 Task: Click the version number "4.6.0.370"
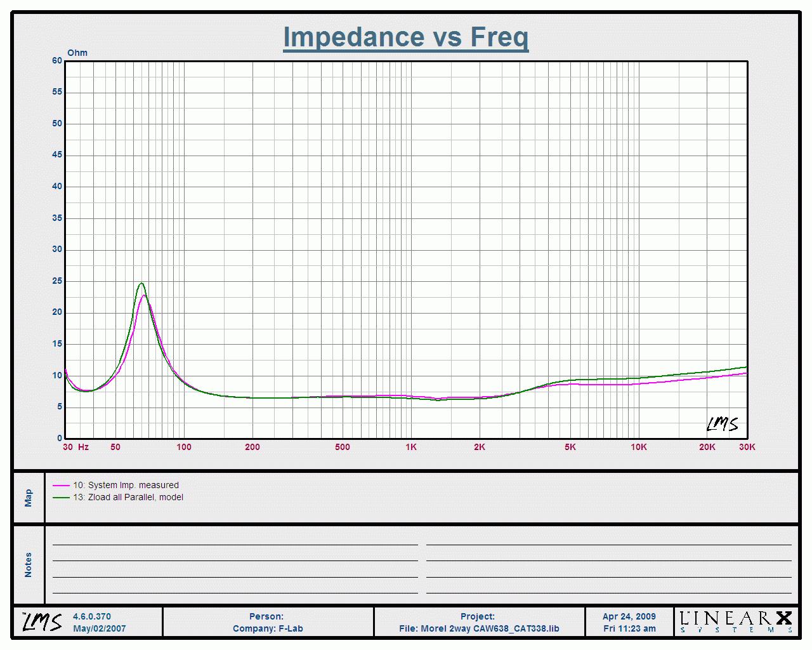[92, 616]
